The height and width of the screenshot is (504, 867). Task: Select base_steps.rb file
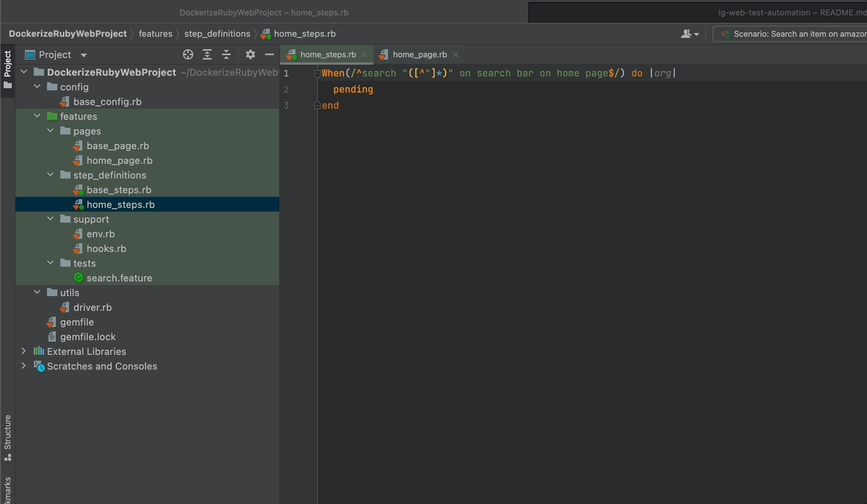118,190
